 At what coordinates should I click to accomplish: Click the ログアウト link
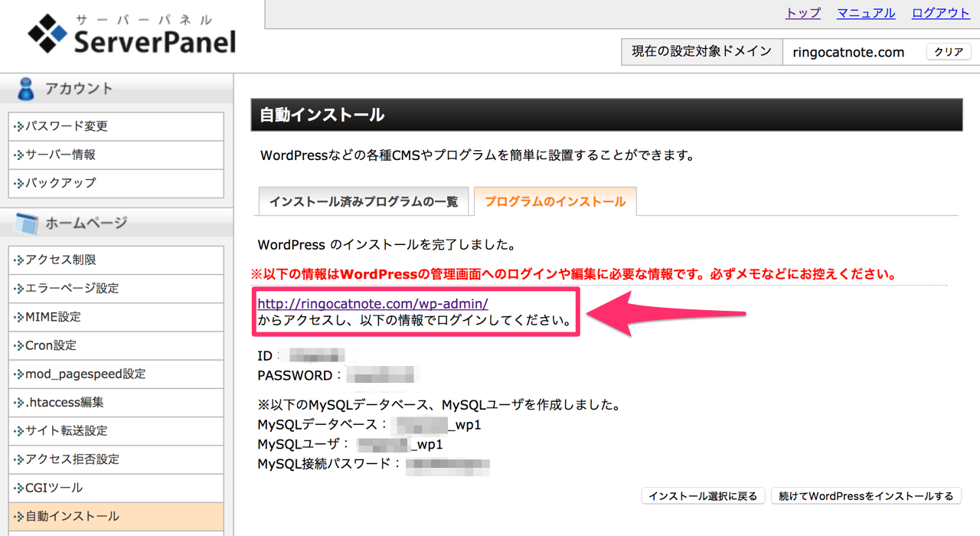click(940, 13)
